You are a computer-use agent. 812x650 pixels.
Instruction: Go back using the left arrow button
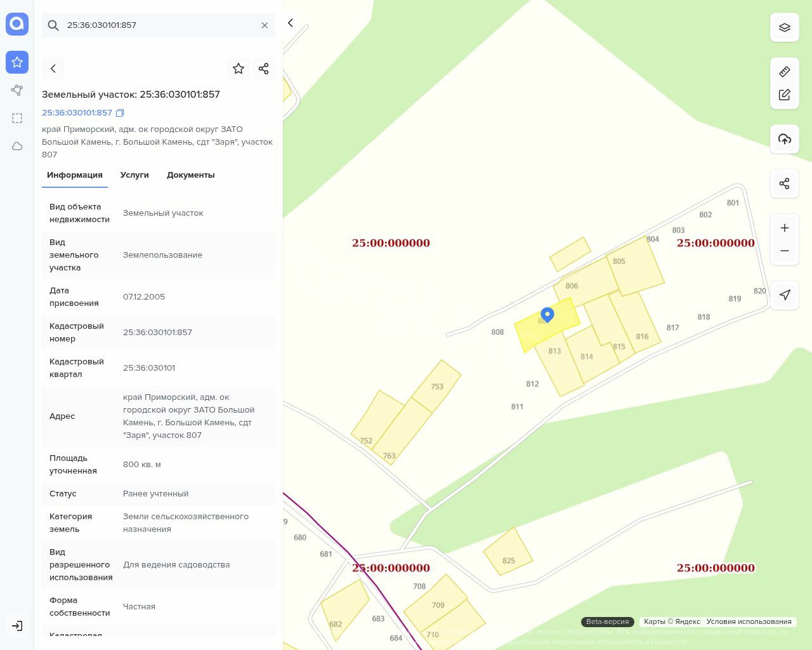click(53, 69)
